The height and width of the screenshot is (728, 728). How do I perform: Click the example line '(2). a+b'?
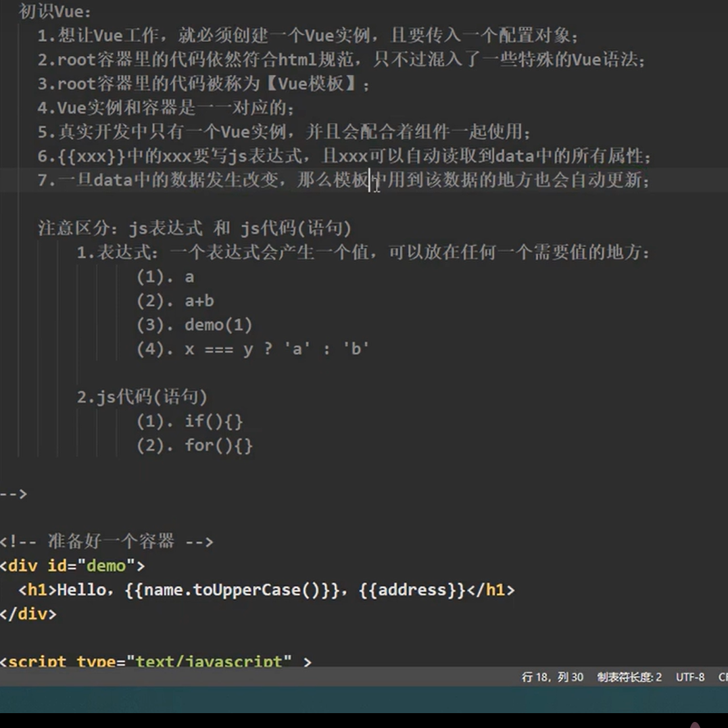(x=175, y=301)
